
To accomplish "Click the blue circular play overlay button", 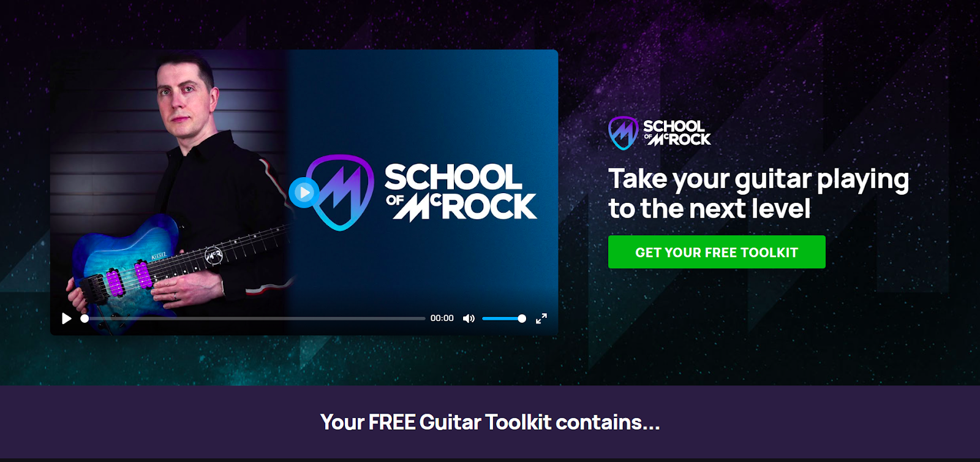I will [x=304, y=192].
